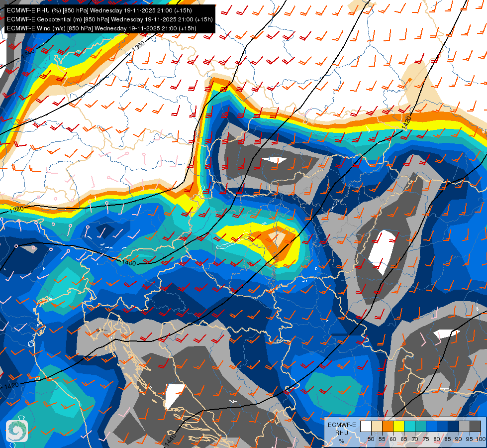This screenshot has height=448, width=487.
Task: Click the legend tick value 75
Action: pos(426,439)
